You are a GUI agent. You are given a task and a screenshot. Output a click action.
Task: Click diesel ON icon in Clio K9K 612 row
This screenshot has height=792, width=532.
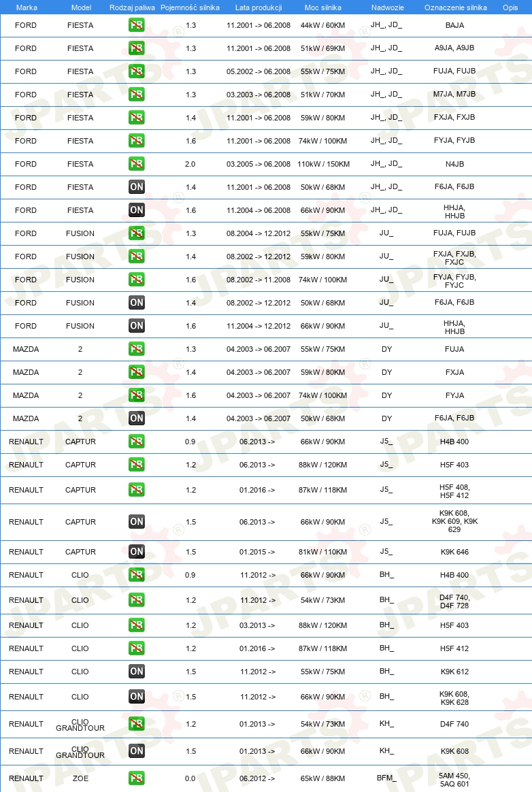137,672
